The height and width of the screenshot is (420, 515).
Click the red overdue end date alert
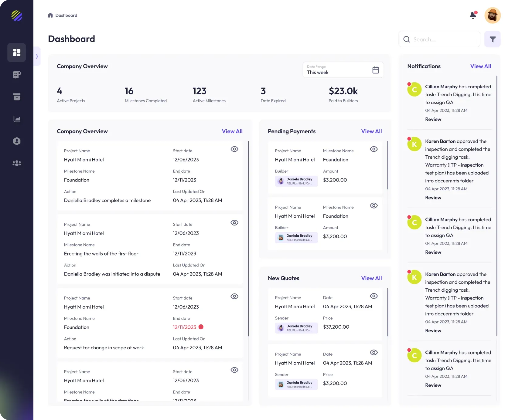point(201,327)
